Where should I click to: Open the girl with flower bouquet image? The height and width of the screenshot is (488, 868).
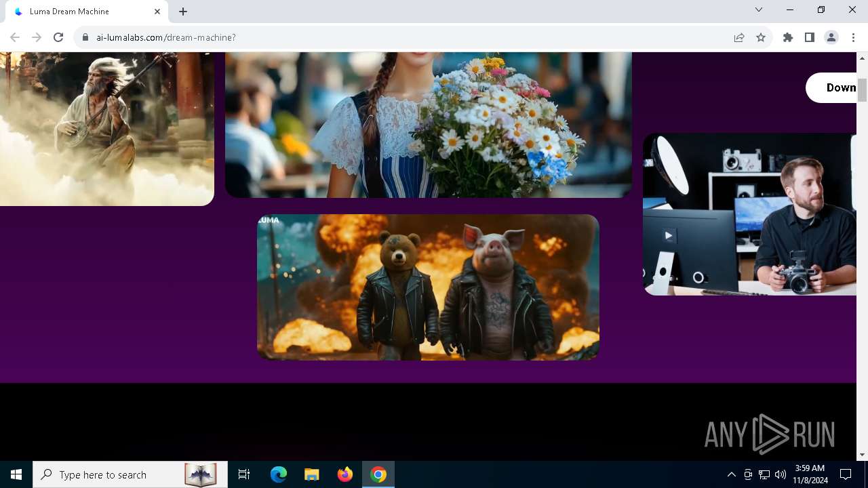point(429,125)
